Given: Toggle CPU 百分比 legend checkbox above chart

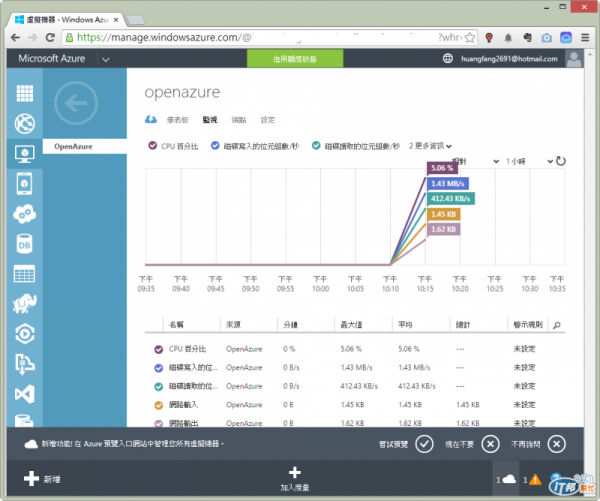Looking at the screenshot, I should (x=152, y=145).
